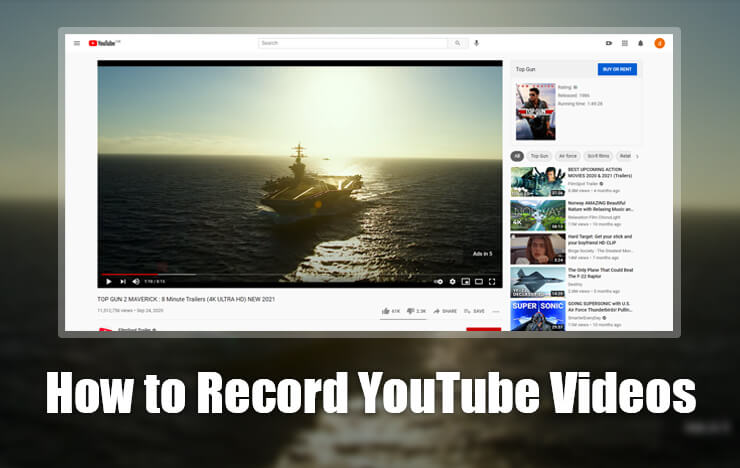The width and height of the screenshot is (740, 468).
Task: Switch to miniplayer mode
Action: click(466, 282)
